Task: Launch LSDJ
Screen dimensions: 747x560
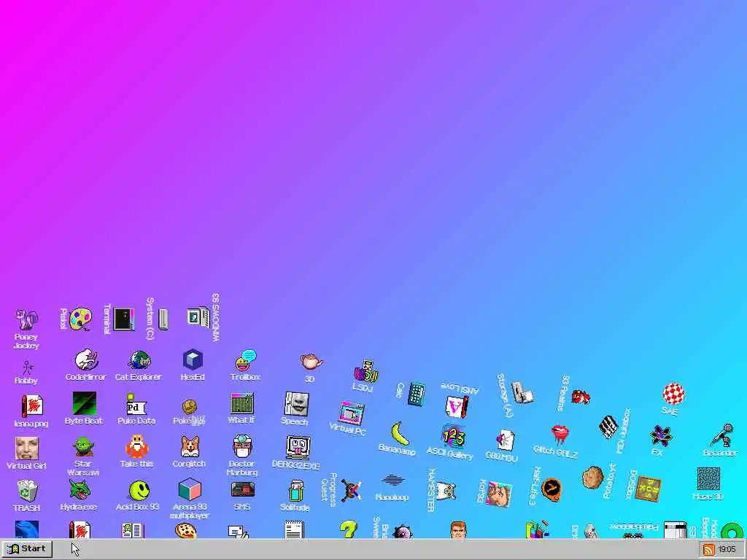Action: point(366,371)
